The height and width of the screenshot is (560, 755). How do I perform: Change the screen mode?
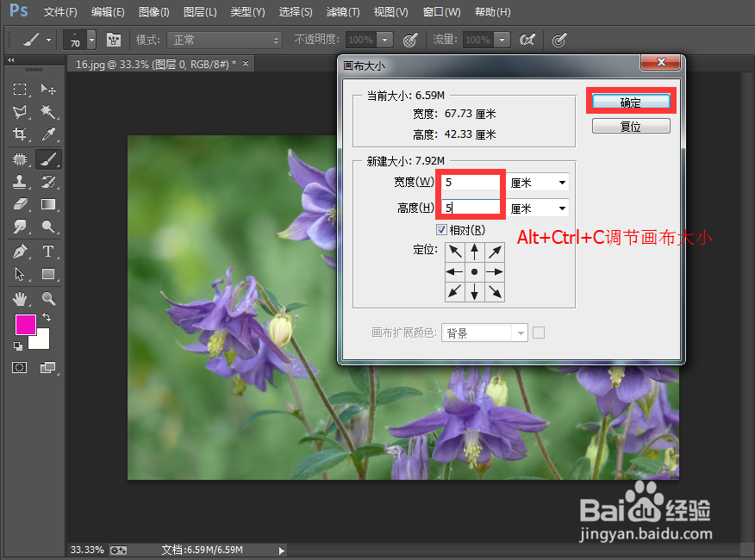[47, 368]
